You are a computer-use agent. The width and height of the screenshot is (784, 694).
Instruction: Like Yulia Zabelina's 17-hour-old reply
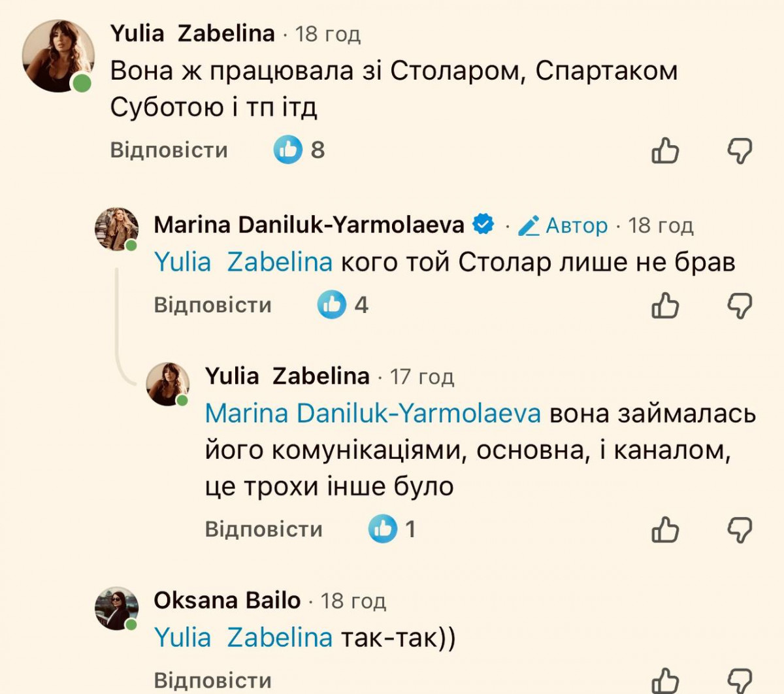665,529
